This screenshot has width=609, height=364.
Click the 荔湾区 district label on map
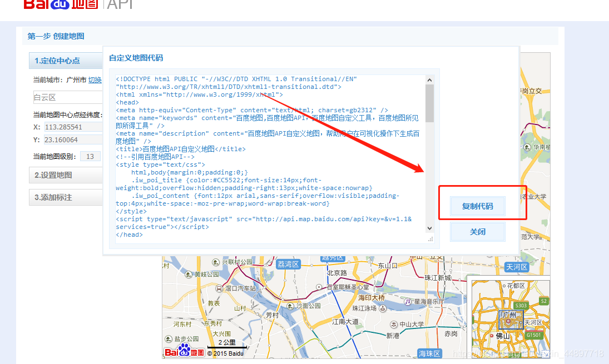click(288, 265)
